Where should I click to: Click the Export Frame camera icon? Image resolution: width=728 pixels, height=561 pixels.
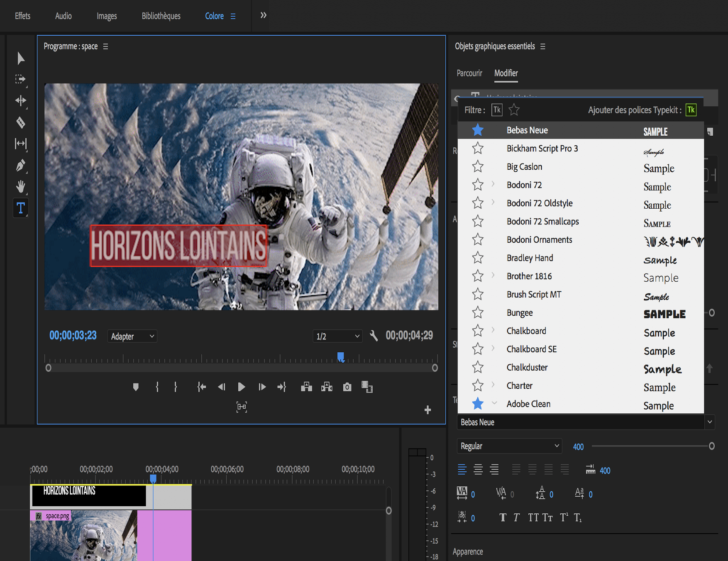[347, 387]
